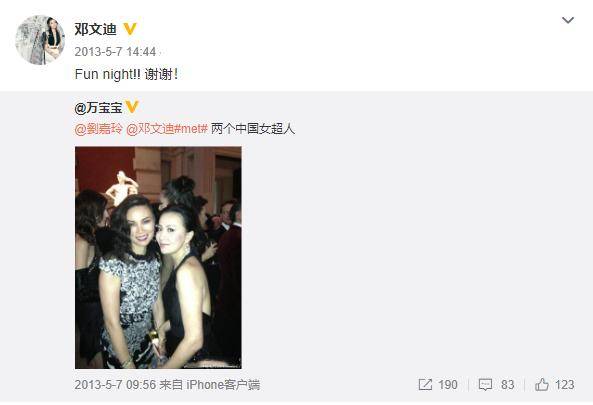The image size is (593, 405).
Task: Click the verified V badge beside 万宝宝
Action: [132, 107]
